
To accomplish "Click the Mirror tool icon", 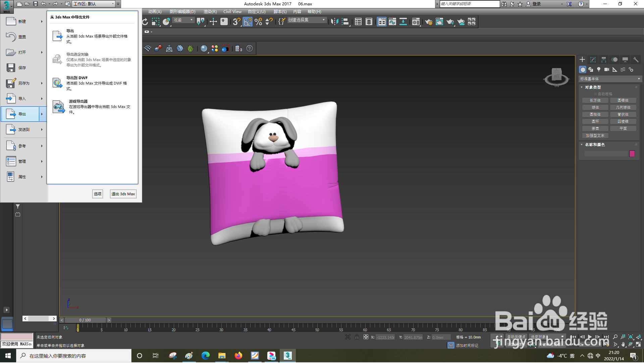I will tap(334, 22).
